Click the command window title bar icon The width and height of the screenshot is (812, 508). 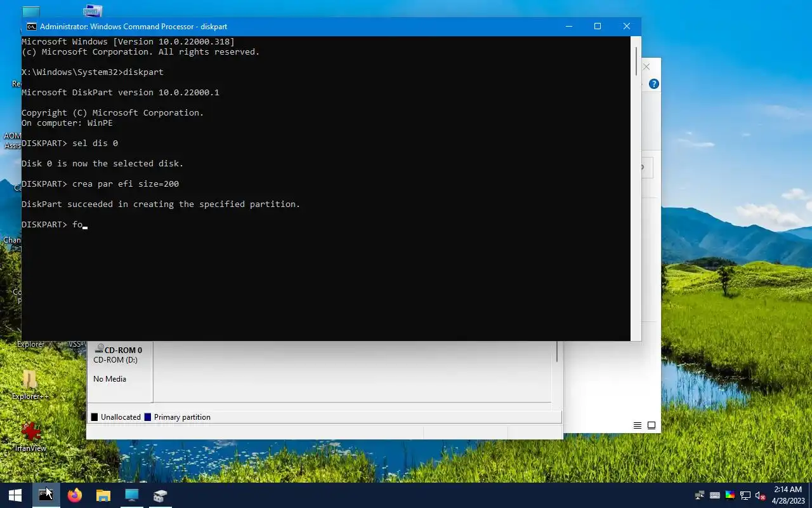(x=31, y=26)
